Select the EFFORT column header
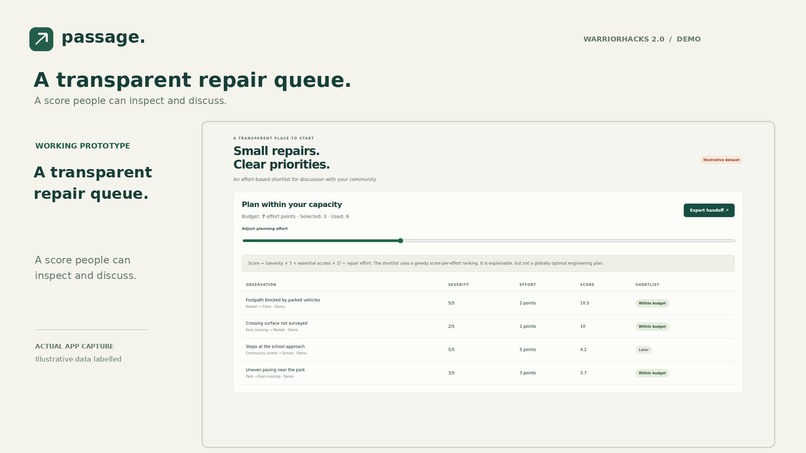The width and height of the screenshot is (806, 453). coord(527,284)
